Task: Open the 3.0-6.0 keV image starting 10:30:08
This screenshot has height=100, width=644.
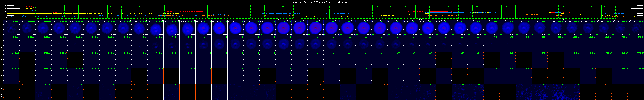Action: click(x=284, y=28)
